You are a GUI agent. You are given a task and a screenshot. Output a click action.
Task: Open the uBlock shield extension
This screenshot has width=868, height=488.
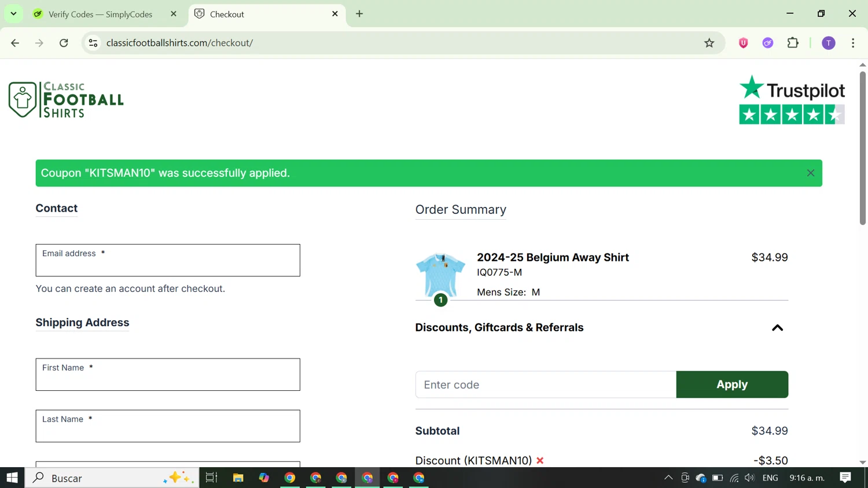[744, 43]
